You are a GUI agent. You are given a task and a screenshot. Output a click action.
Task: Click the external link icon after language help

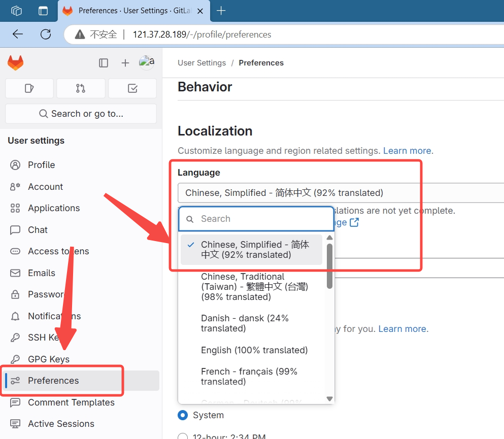coord(354,222)
